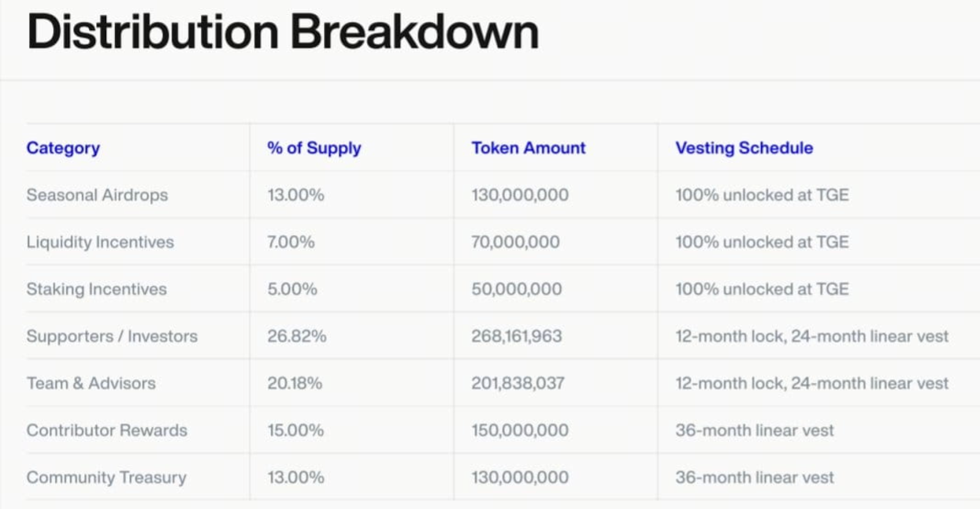Click the Distribution Breakdown title
This screenshot has height=509, width=980.
[283, 32]
